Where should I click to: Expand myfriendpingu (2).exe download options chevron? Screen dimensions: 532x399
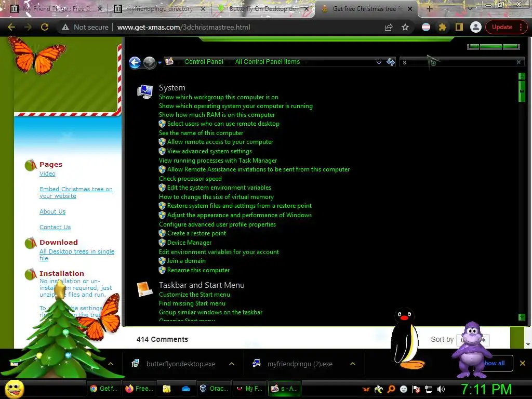click(353, 364)
